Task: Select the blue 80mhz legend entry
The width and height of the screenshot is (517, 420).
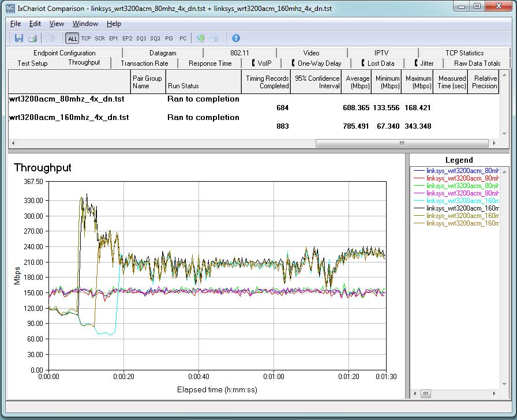Action: pos(456,171)
